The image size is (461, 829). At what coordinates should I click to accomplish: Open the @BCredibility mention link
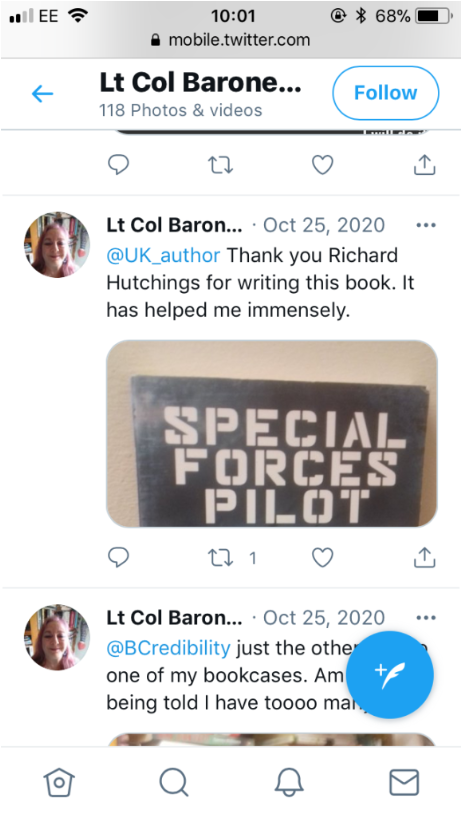click(x=168, y=648)
